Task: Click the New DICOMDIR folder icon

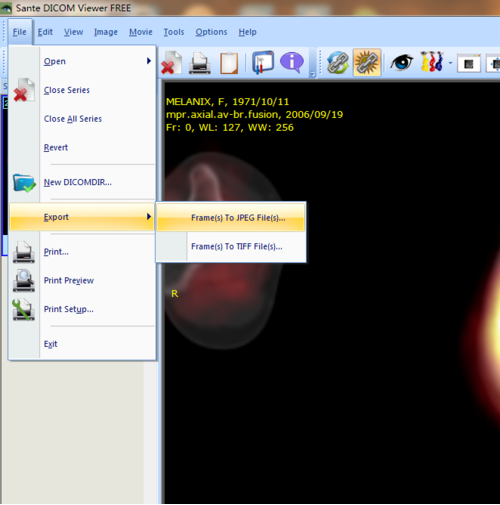Action: [x=24, y=183]
